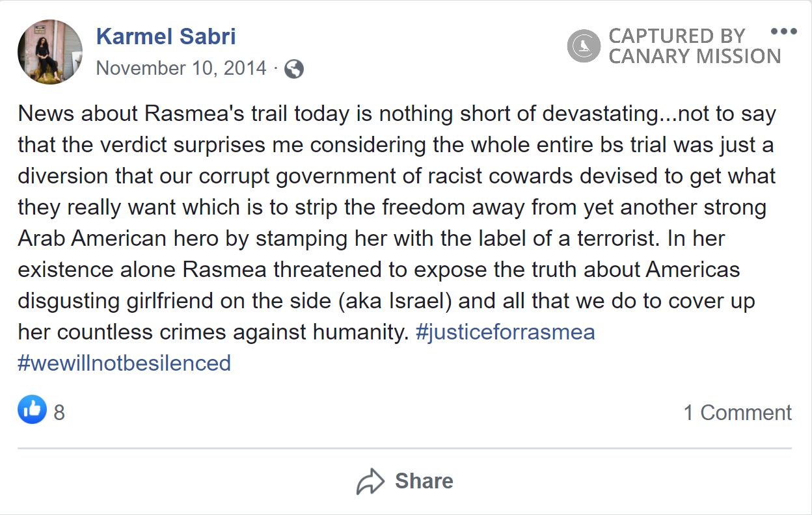Open the #justiceforrasmea hashtag

[505, 332]
